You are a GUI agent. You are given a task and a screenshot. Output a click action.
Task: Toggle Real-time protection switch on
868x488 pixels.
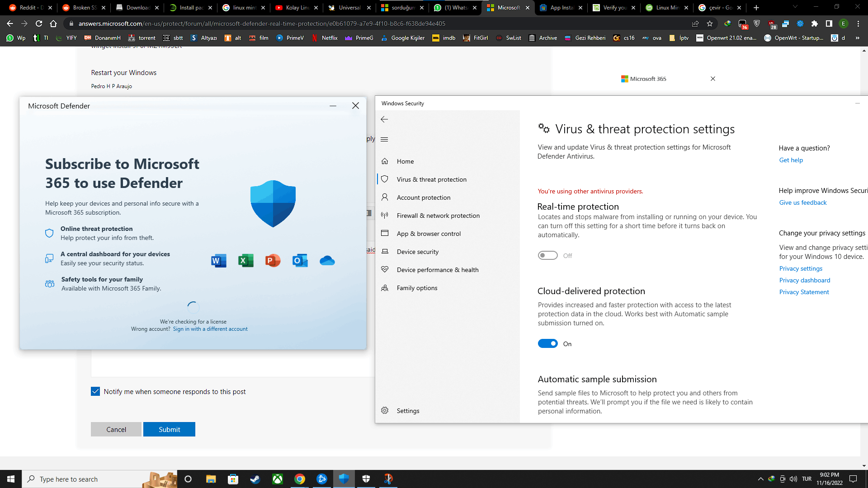pyautogui.click(x=547, y=255)
